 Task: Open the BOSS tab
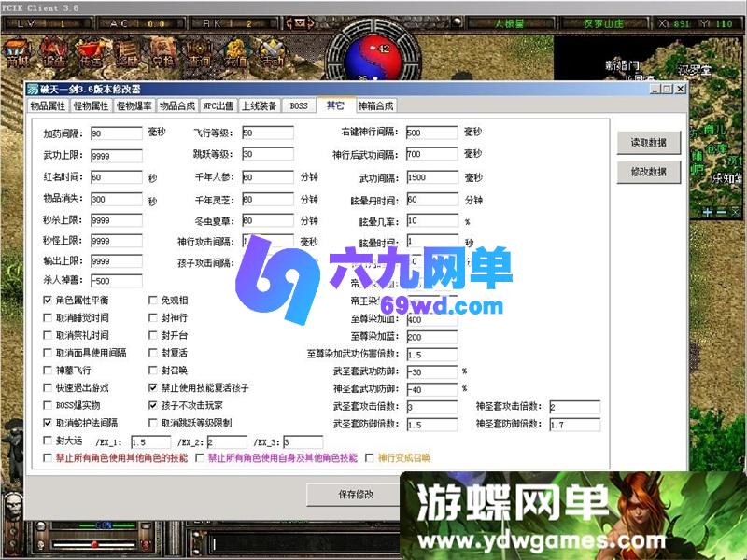(301, 105)
